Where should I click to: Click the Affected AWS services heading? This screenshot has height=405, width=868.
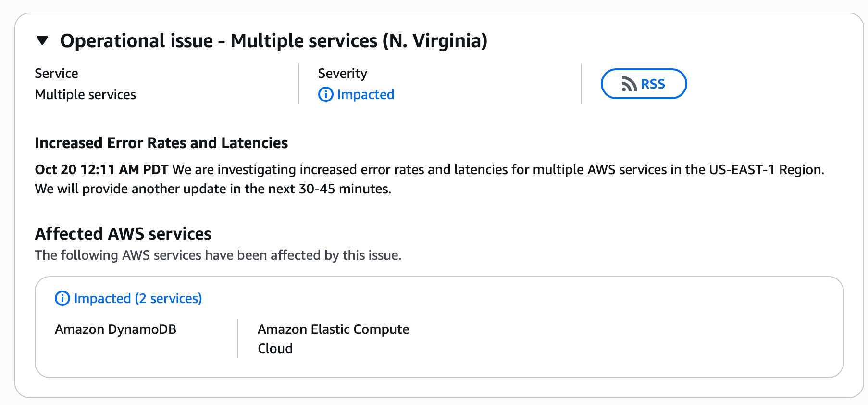[123, 234]
